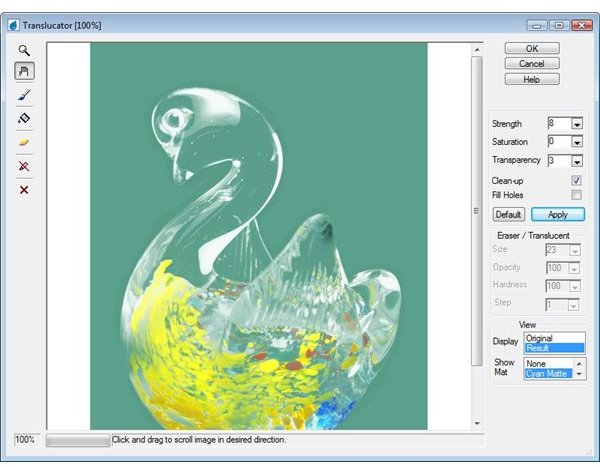Click the OK button

coord(532,49)
